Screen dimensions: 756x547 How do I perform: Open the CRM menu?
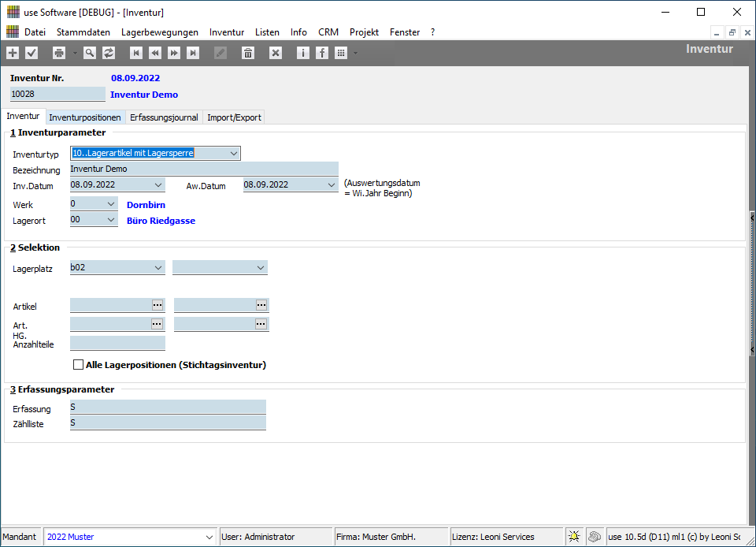[x=328, y=32]
